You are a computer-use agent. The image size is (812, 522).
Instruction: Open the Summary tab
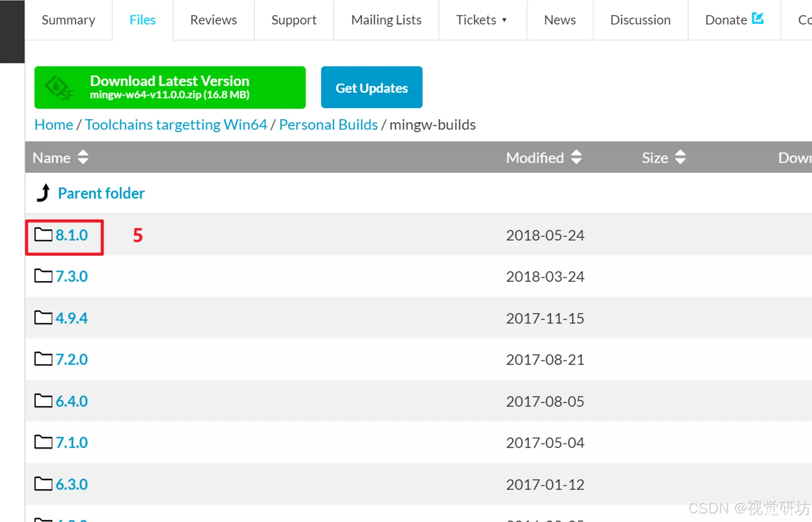[x=68, y=20]
